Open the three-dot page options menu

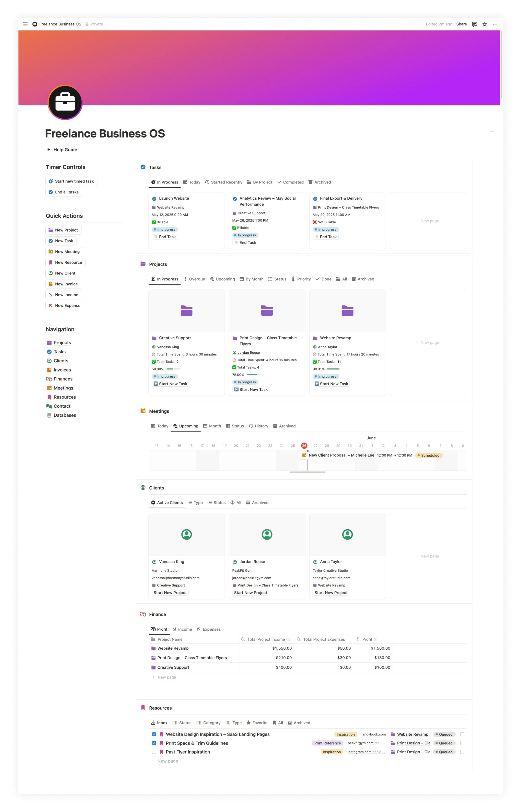pyautogui.click(x=495, y=24)
